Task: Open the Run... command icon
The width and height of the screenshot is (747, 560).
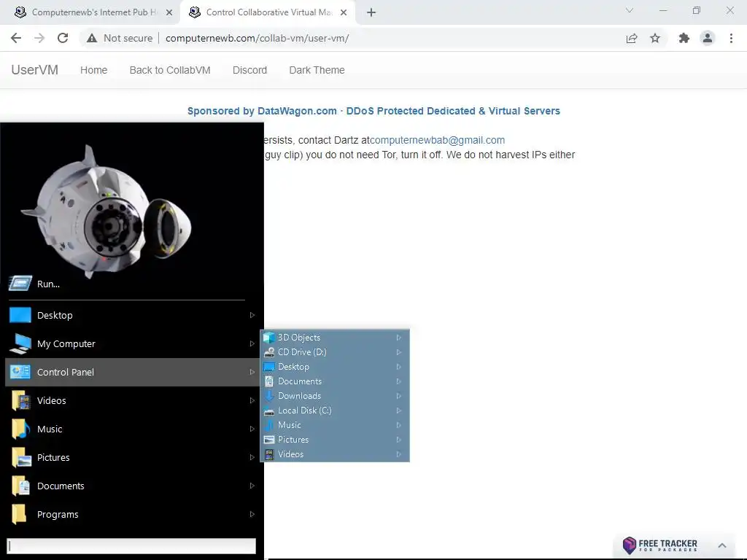Action: pyautogui.click(x=20, y=284)
